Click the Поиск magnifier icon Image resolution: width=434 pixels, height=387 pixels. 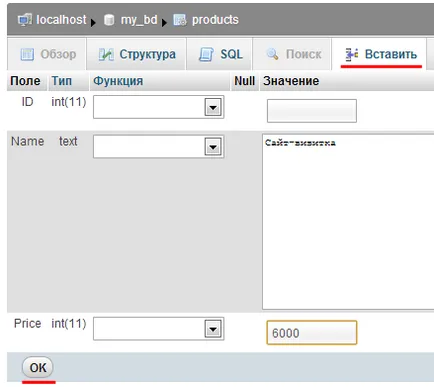coord(273,54)
